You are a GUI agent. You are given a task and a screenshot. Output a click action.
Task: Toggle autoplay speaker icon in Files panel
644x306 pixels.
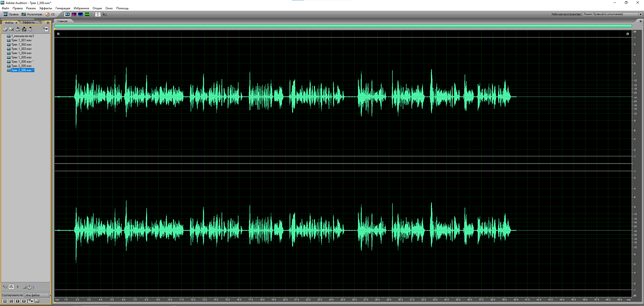(x=5, y=287)
